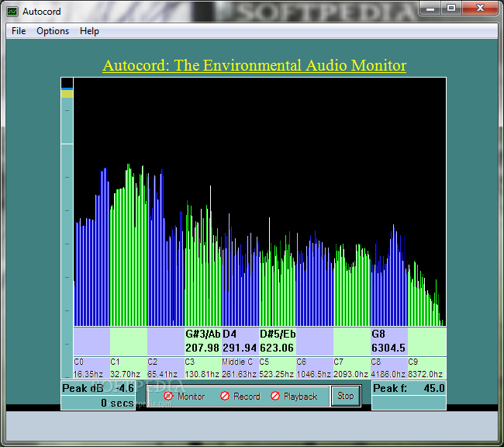504x447 pixels.
Task: Click the C0 16.35hz octave label
Action: (x=91, y=368)
